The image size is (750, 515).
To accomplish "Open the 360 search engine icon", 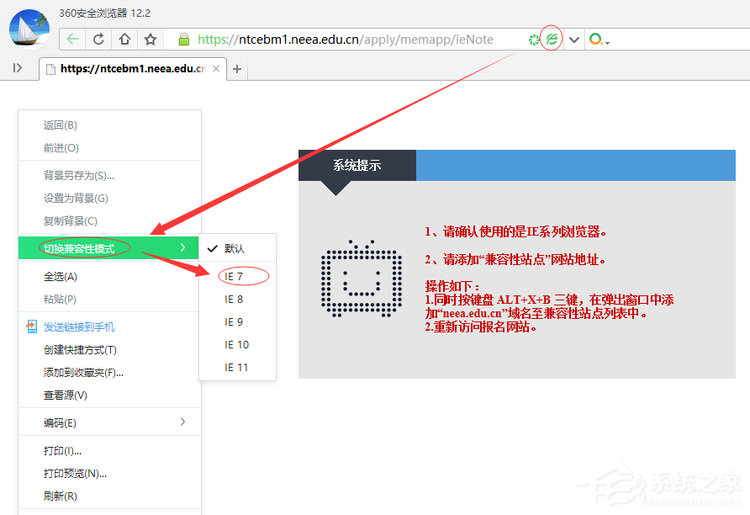I will tap(597, 39).
